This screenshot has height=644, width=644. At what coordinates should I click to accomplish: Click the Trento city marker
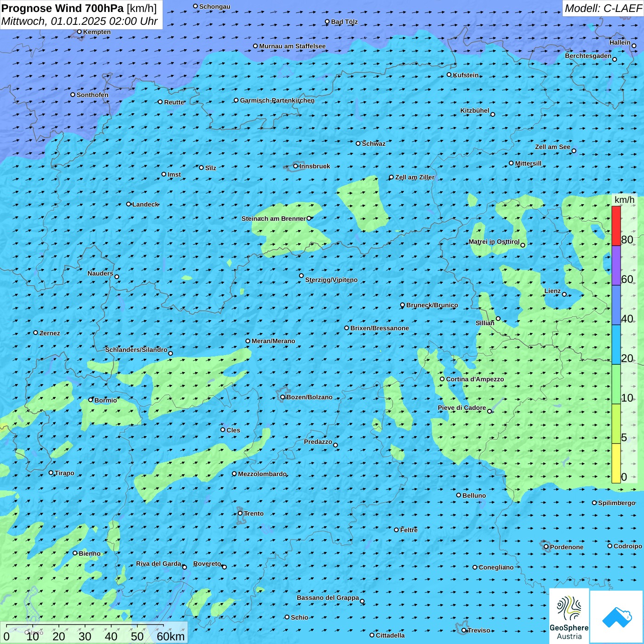coord(240,513)
